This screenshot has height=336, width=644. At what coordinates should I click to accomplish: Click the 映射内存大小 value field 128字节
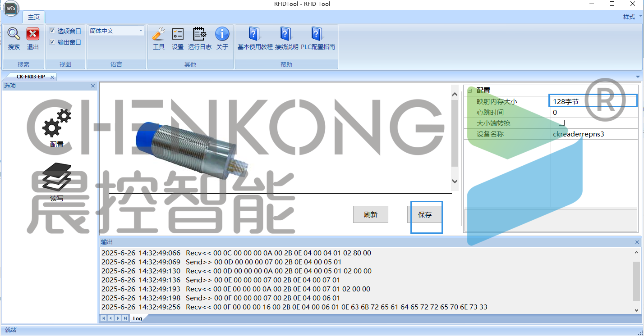tap(594, 101)
